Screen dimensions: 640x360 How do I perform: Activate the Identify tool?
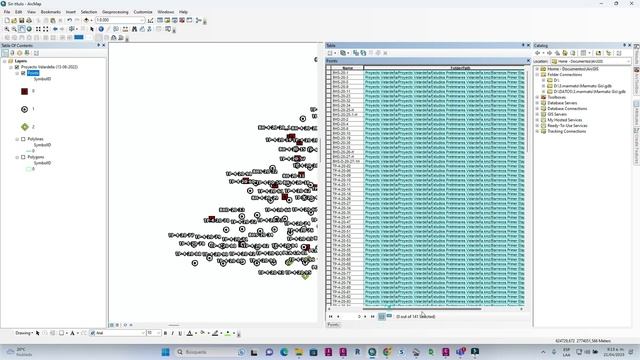[x=101, y=29]
